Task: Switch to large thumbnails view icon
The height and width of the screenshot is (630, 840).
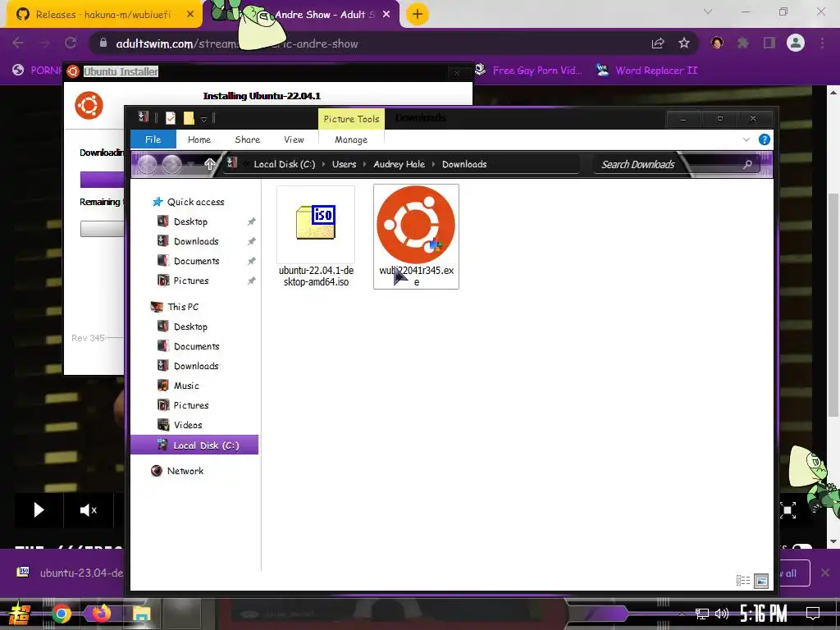Action: (x=761, y=581)
